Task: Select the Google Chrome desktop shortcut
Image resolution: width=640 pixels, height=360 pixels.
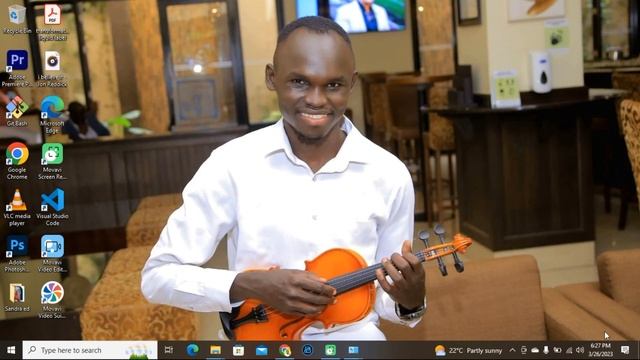Action: point(17,161)
